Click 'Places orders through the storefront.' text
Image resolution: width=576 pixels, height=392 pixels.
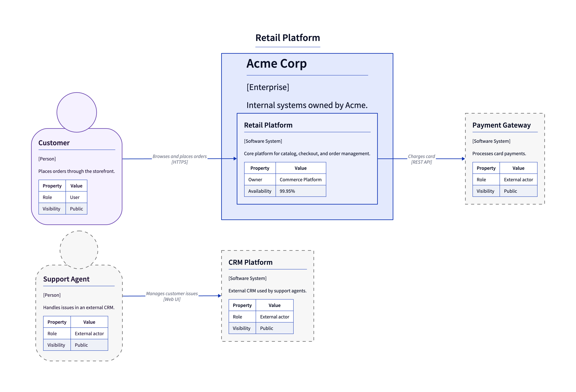click(x=77, y=171)
